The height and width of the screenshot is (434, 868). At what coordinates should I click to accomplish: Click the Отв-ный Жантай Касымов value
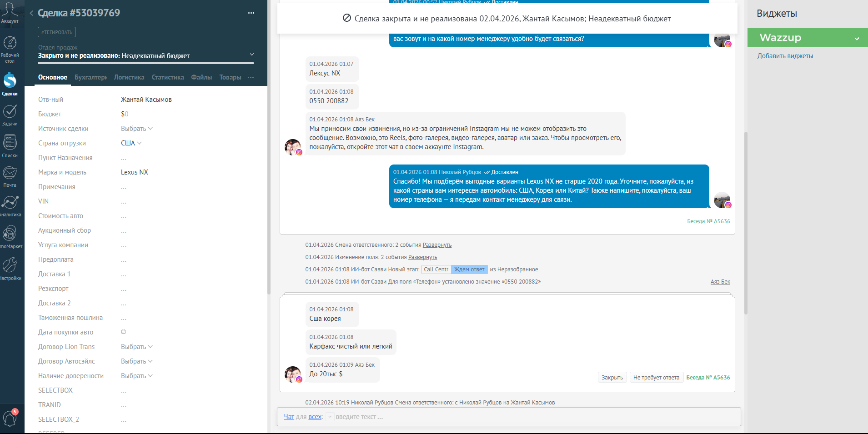(146, 100)
